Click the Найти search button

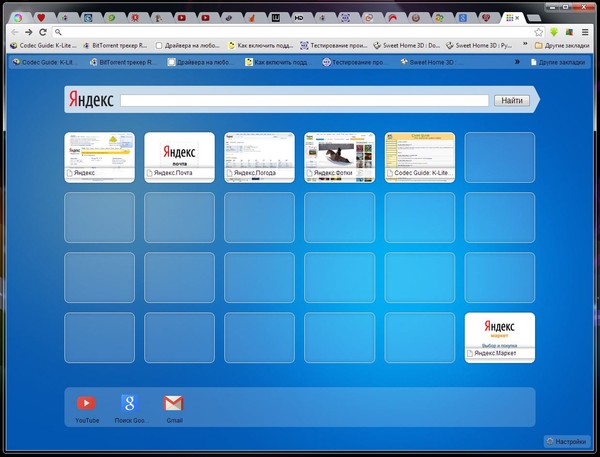[x=512, y=100]
